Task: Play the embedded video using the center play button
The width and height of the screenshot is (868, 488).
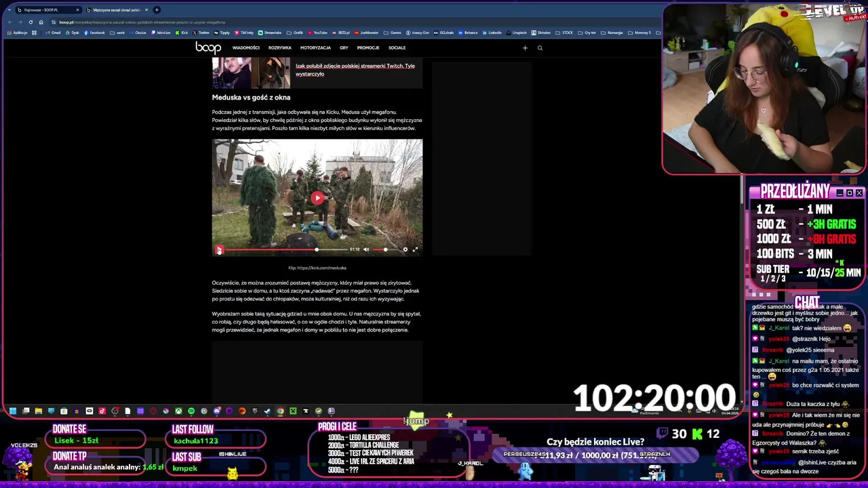Action: [317, 198]
